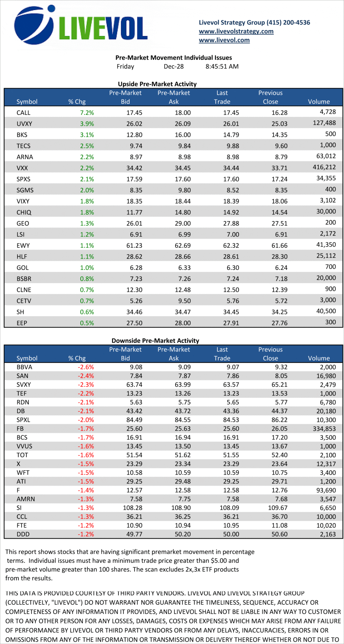
Task: Open the www.livevolstrategy.com link
Action: point(236,31)
